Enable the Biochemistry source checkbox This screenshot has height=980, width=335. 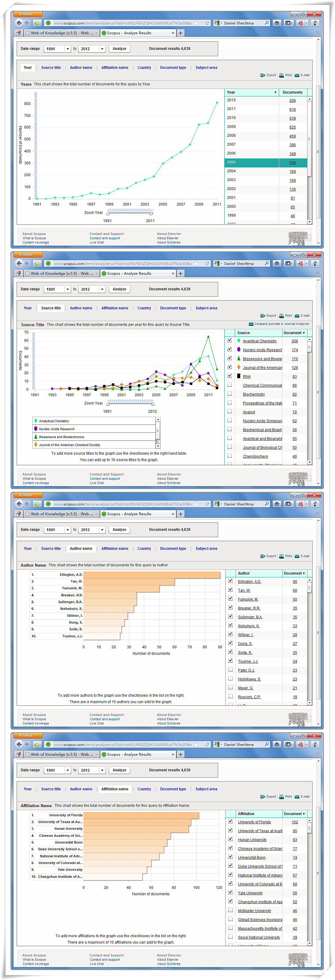click(x=230, y=394)
